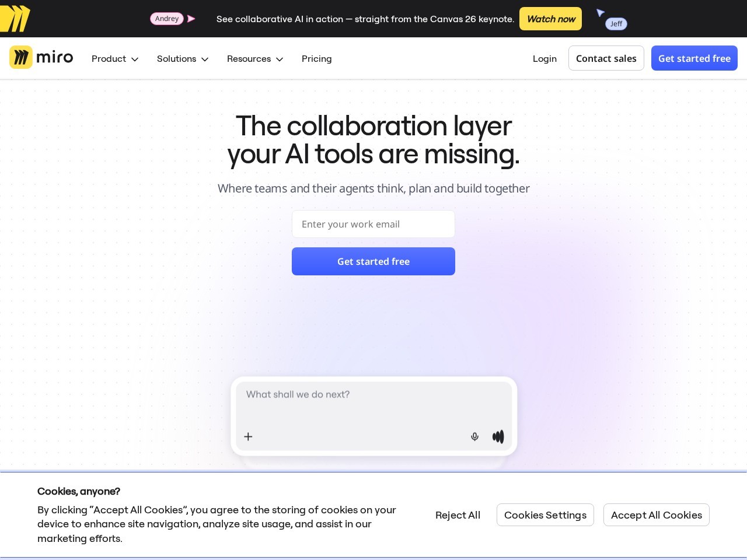This screenshot has width=747, height=560.
Task: Click the headline 'The collaboration layer'
Action: pos(373,126)
